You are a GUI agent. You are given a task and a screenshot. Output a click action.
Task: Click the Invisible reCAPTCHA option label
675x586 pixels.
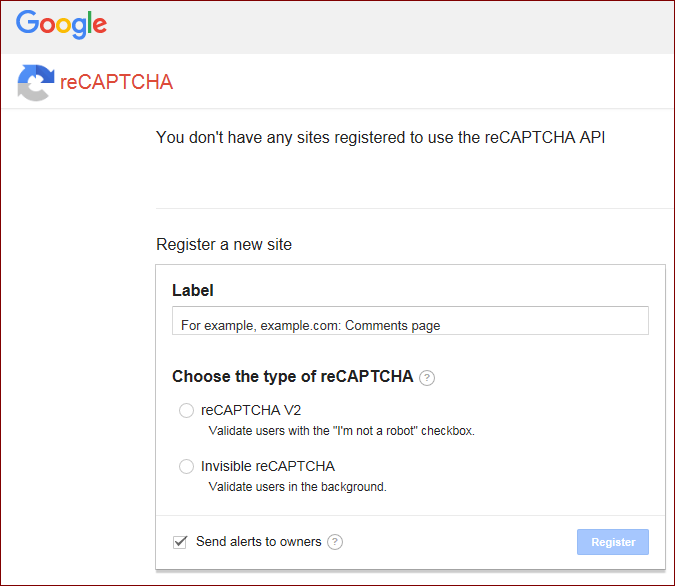(x=268, y=466)
